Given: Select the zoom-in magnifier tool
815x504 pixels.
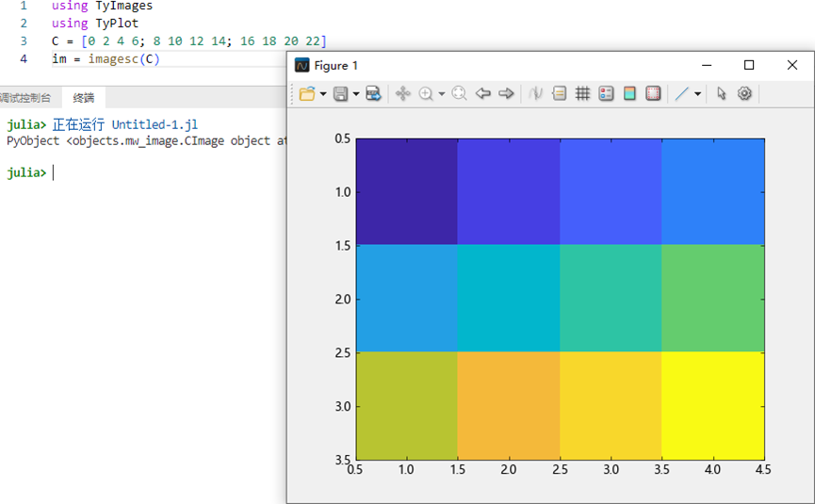Looking at the screenshot, I should click(x=426, y=93).
